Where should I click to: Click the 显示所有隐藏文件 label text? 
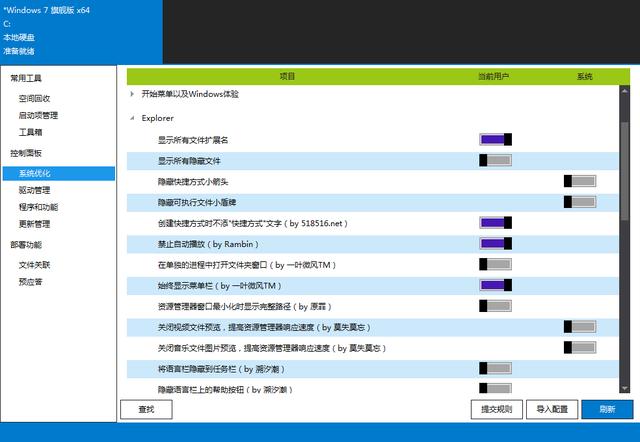coord(189,161)
